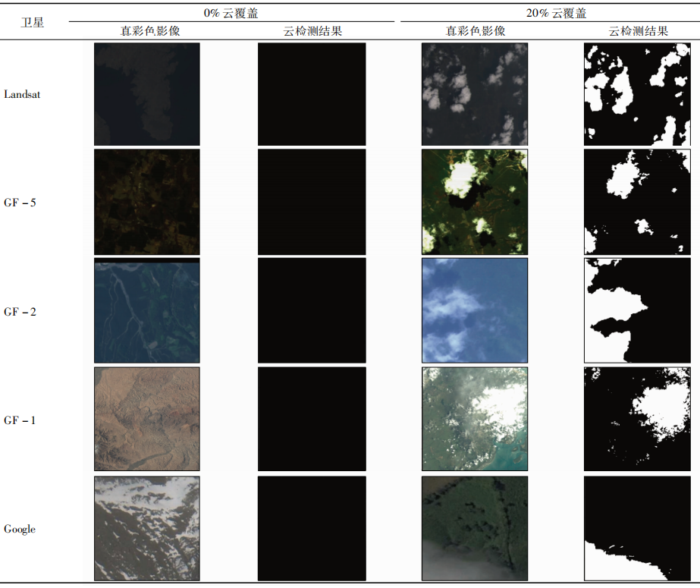Open GF-2 0% cloud detection result
This screenshot has width=700, height=588.
312,310
